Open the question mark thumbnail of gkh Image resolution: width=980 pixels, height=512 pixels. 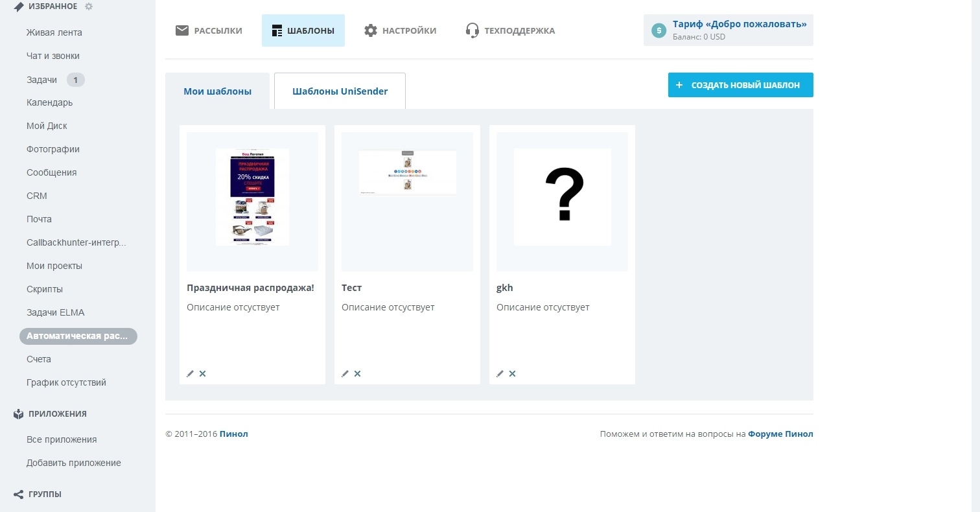pos(563,197)
